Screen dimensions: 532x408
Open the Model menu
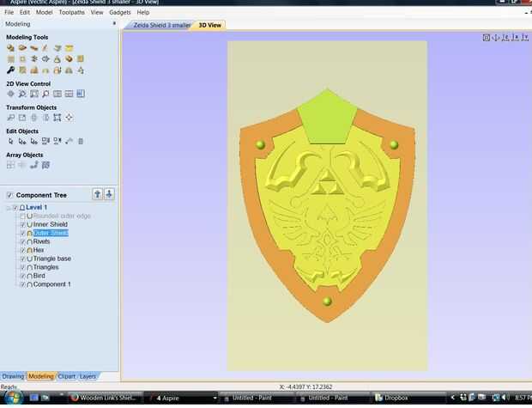pyautogui.click(x=44, y=12)
